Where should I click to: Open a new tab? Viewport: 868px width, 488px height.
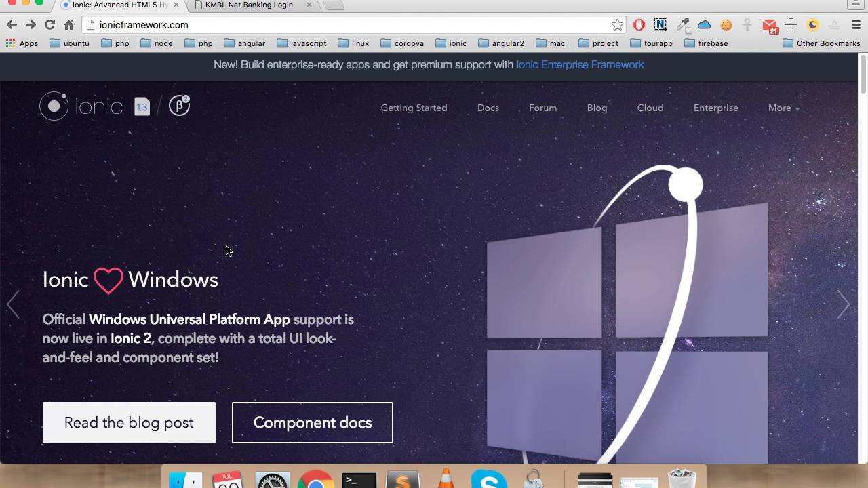334,5
